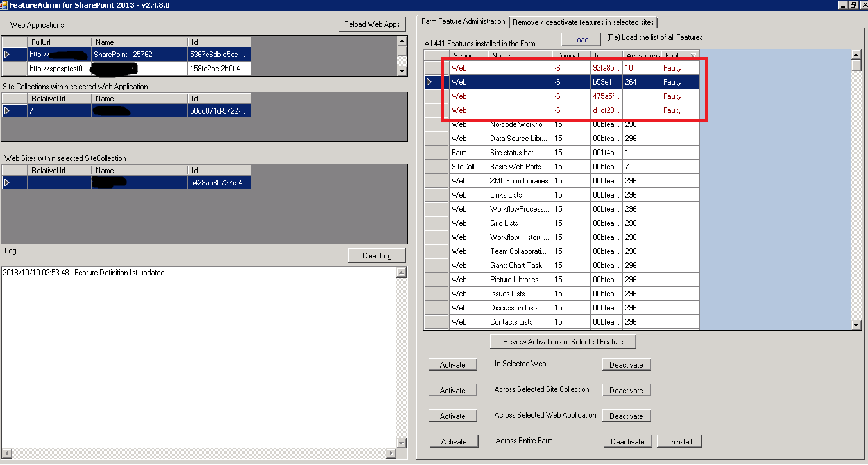Screen dimensions: 868x465
Task: Click Id column header in Web Sites grid
Action: click(219, 170)
